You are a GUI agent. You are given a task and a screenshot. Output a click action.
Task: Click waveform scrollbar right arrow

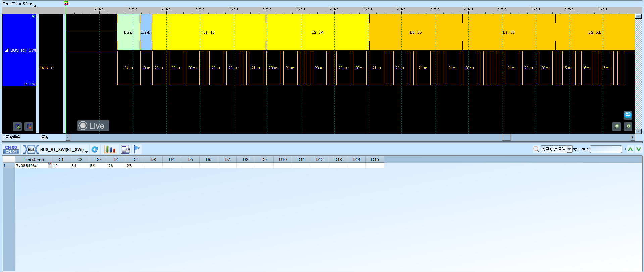pos(633,137)
